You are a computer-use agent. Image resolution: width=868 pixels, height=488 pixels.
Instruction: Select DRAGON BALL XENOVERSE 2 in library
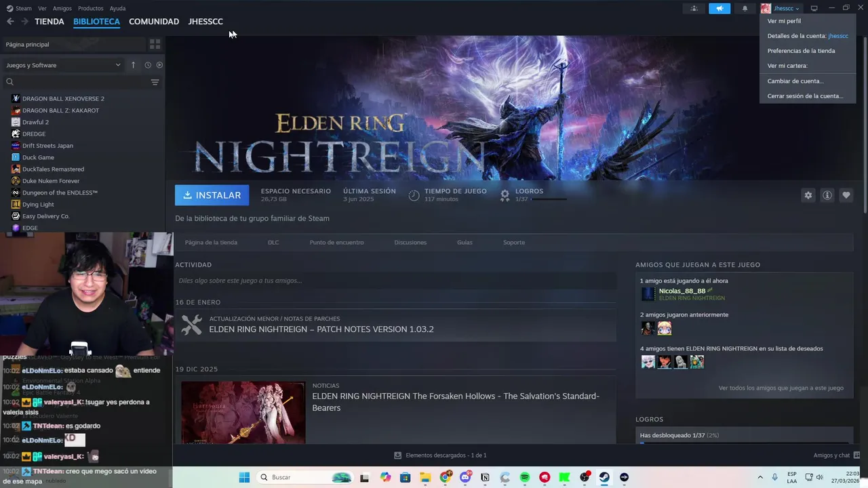63,99
